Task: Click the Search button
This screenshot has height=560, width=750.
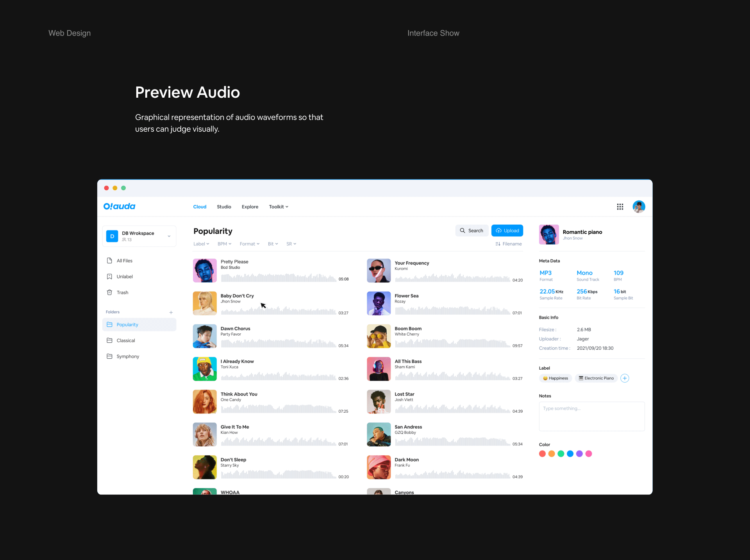Action: point(471,231)
